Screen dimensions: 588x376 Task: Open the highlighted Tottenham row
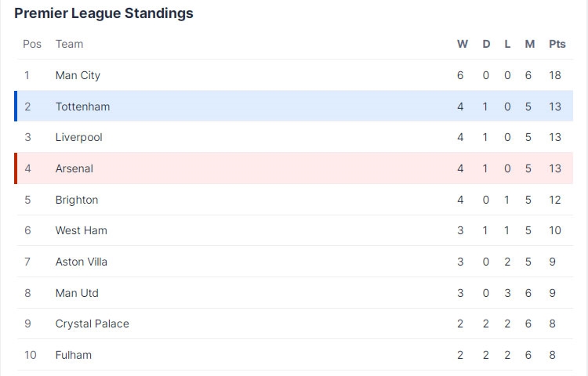tap(295, 106)
